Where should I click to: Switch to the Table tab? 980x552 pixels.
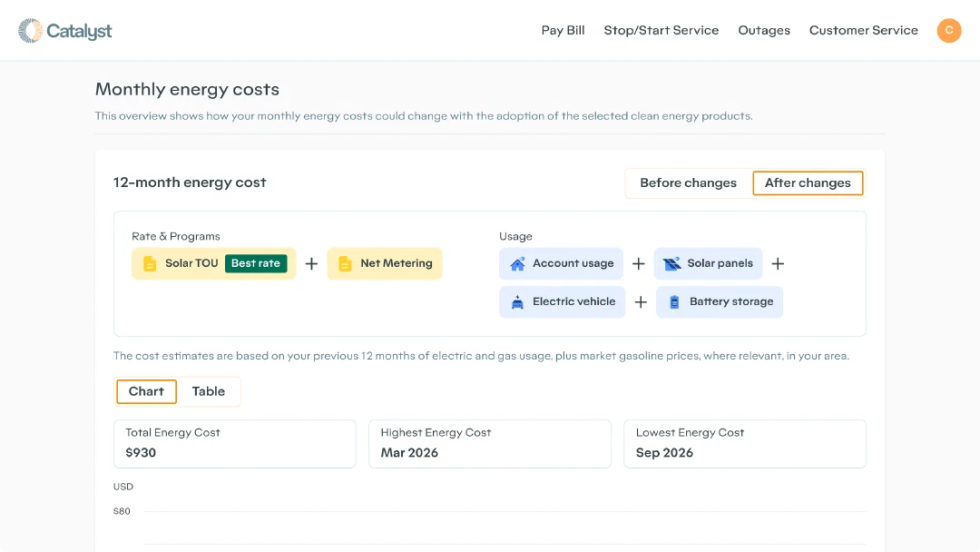pos(208,391)
